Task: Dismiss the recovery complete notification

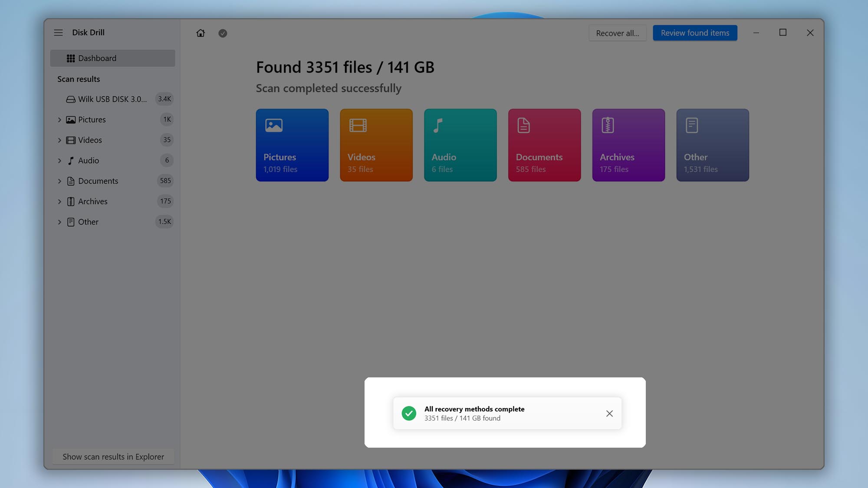Action: pyautogui.click(x=609, y=413)
